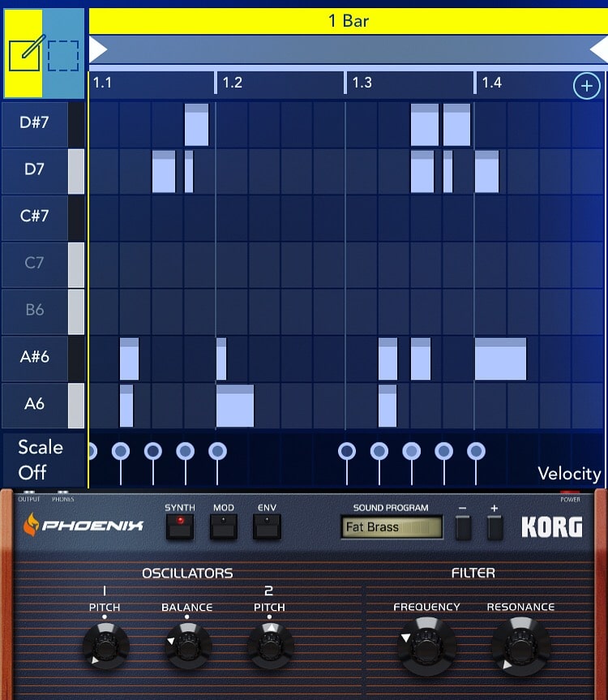Toggle the ENV panel button

(267, 528)
